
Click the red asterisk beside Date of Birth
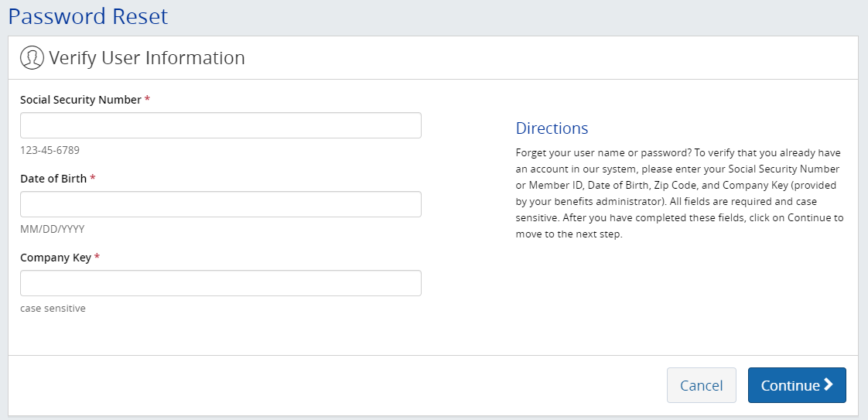(x=93, y=179)
